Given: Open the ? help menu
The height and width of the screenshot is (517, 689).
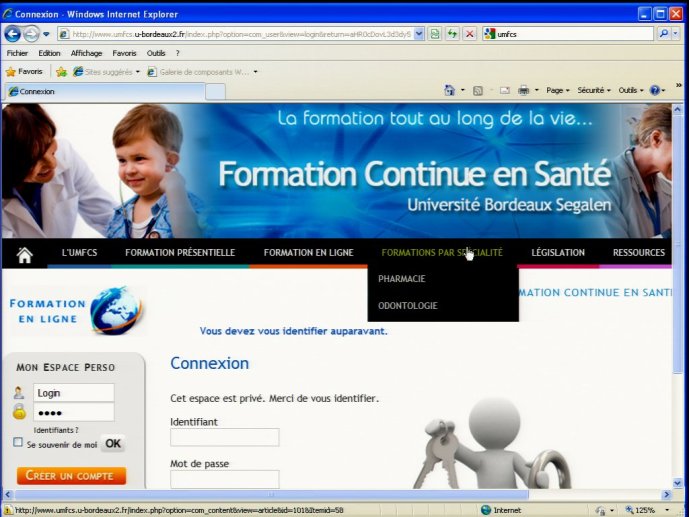Looking at the screenshot, I should click(x=178, y=53).
